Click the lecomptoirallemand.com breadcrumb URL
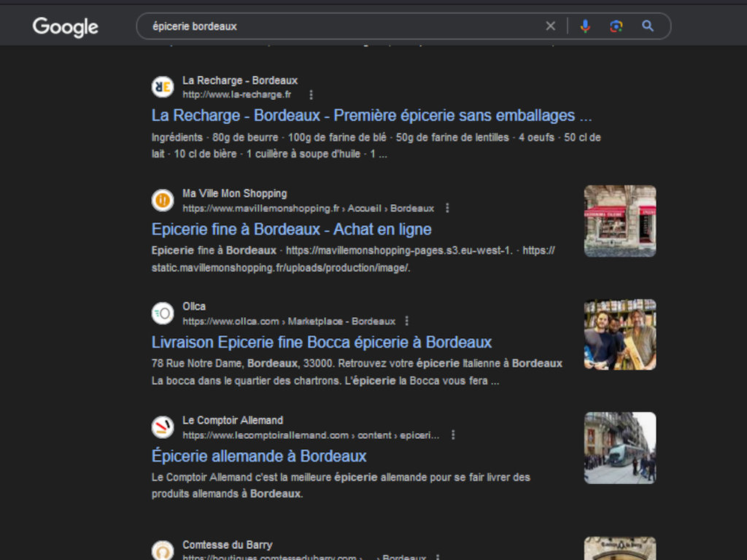Image resolution: width=747 pixels, height=560 pixels. (311, 435)
